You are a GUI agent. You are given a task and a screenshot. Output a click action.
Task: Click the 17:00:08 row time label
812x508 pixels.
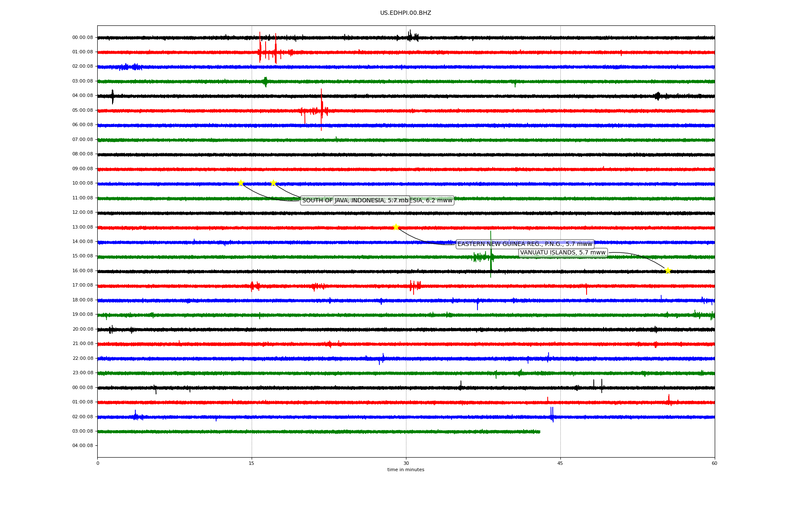pyautogui.click(x=82, y=285)
